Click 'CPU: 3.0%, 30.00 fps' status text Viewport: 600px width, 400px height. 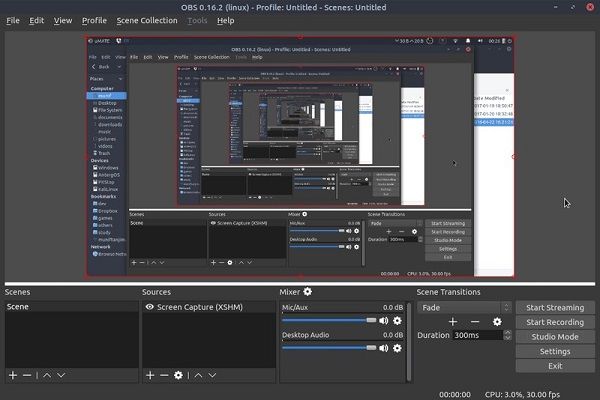[522, 394]
